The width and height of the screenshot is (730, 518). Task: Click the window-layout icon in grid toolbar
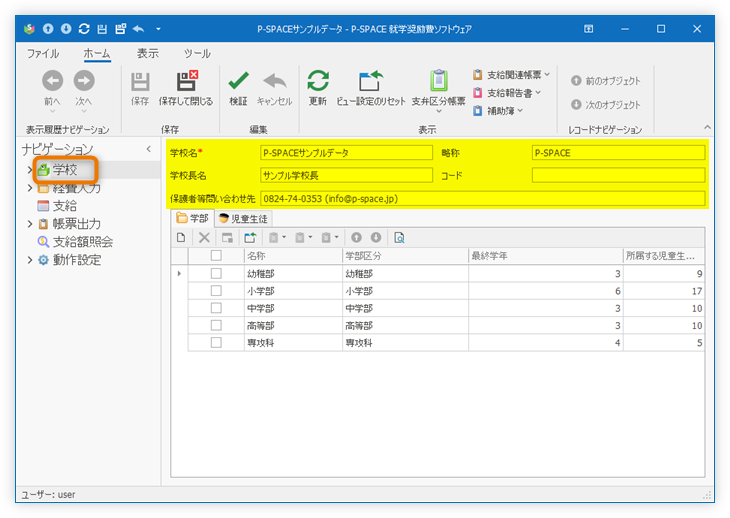(x=227, y=238)
